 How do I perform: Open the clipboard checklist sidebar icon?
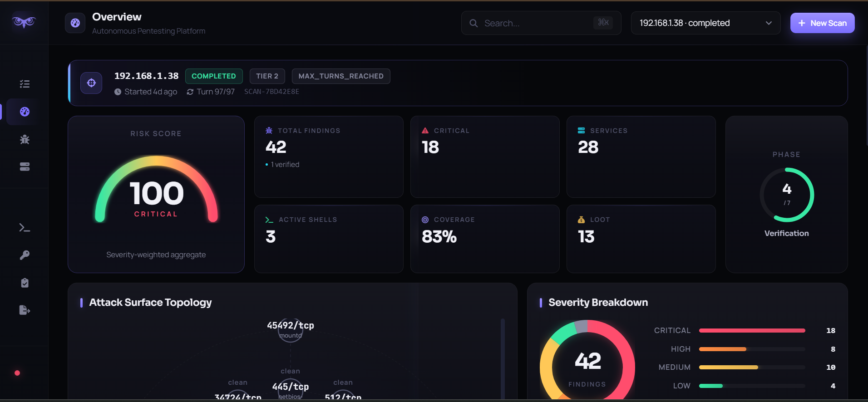[x=25, y=283]
